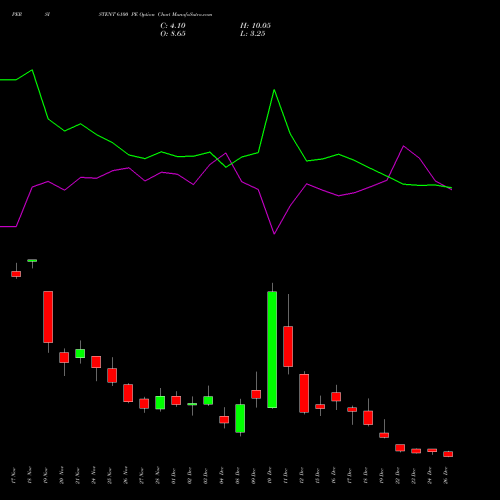Click the open value O: 8.65
This screenshot has width=500, height=500.
[x=173, y=34]
